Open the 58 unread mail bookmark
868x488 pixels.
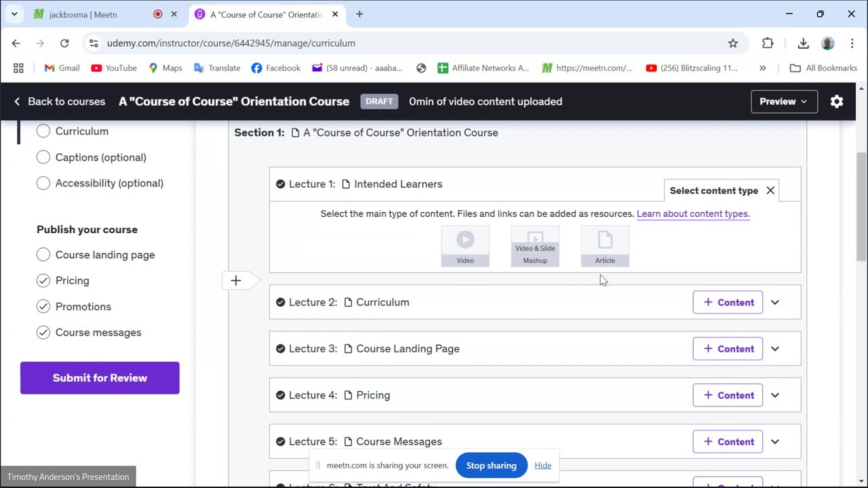(x=357, y=68)
